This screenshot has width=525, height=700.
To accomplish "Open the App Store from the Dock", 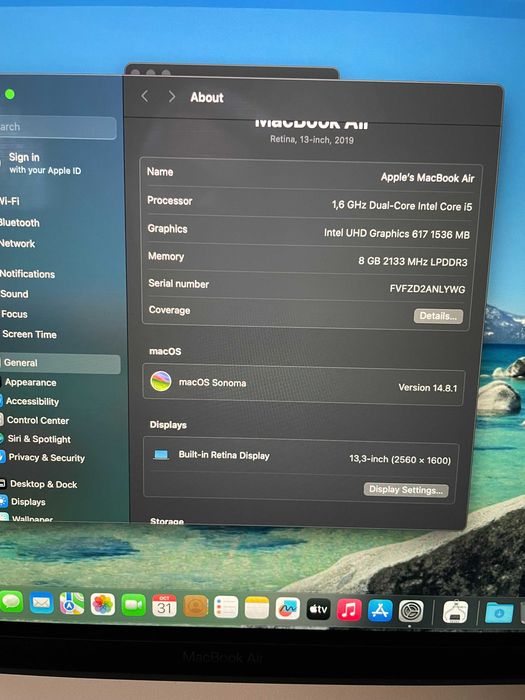I will click(380, 610).
